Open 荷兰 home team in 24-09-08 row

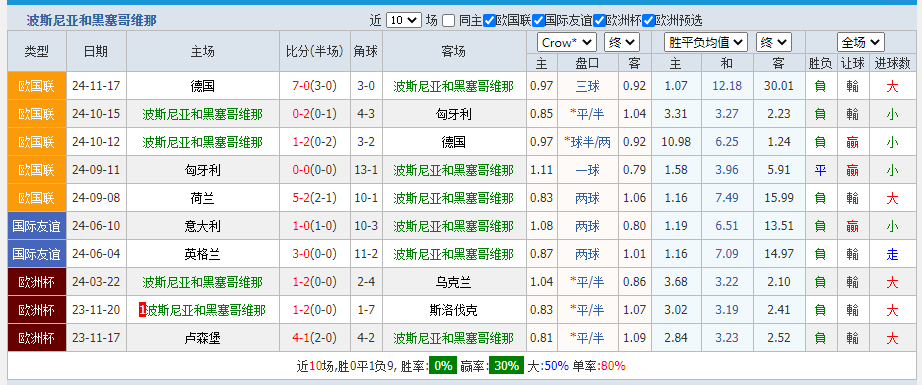pyautogui.click(x=203, y=198)
